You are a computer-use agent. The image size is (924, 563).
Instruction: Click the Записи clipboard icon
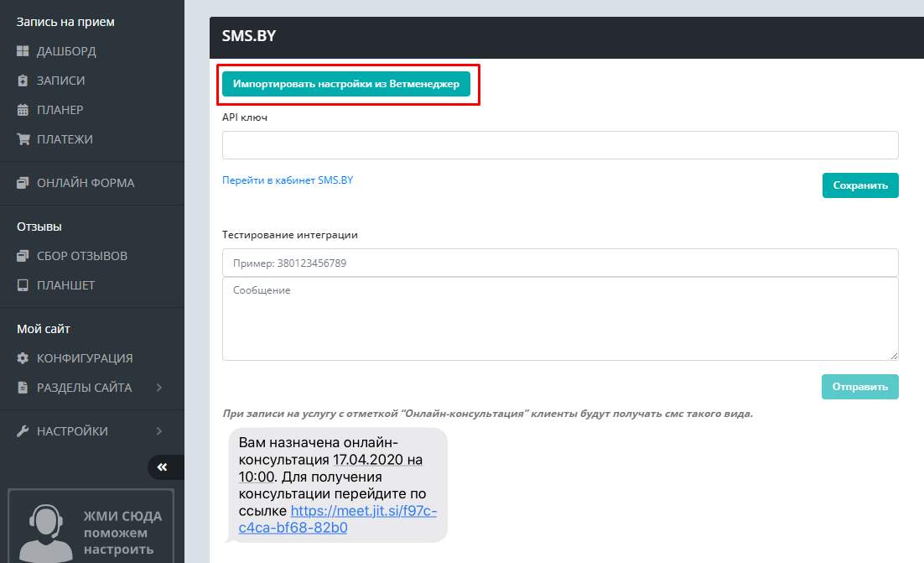click(x=23, y=81)
